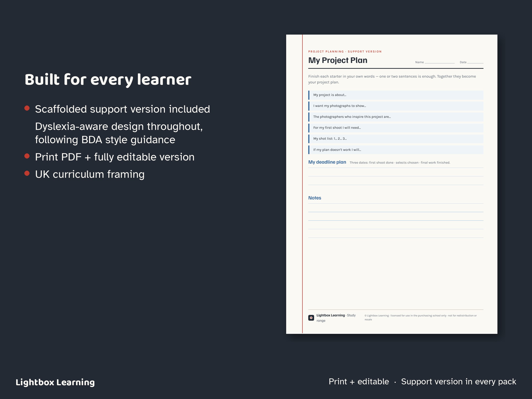Click the red bullet dot beside 'Print PDF'
532x399 pixels.
pos(27,156)
